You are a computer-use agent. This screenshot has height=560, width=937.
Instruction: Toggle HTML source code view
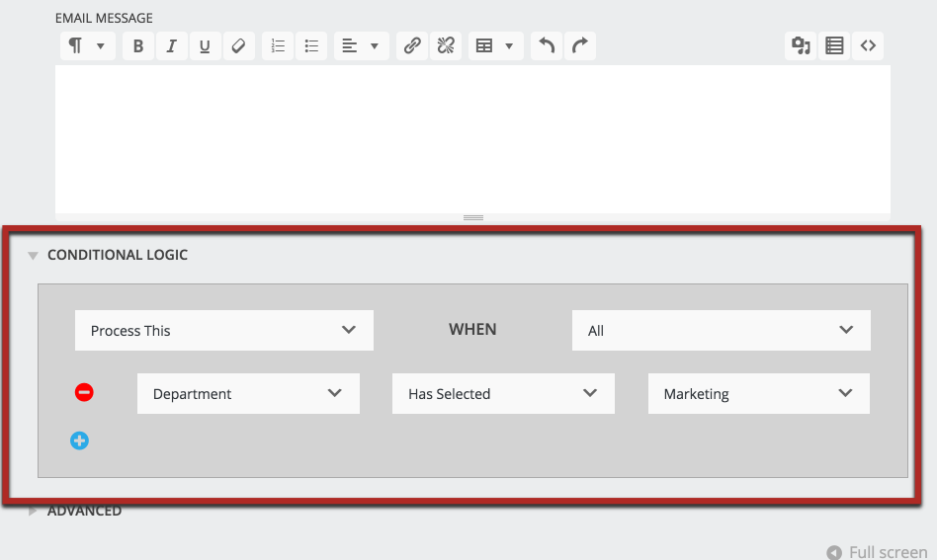tap(868, 45)
